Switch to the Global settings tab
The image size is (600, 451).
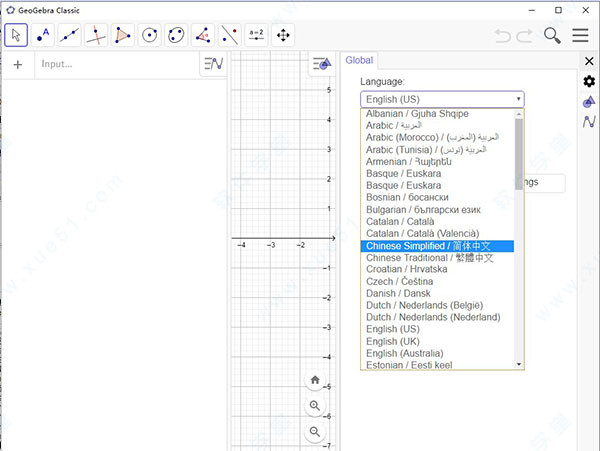click(x=359, y=60)
